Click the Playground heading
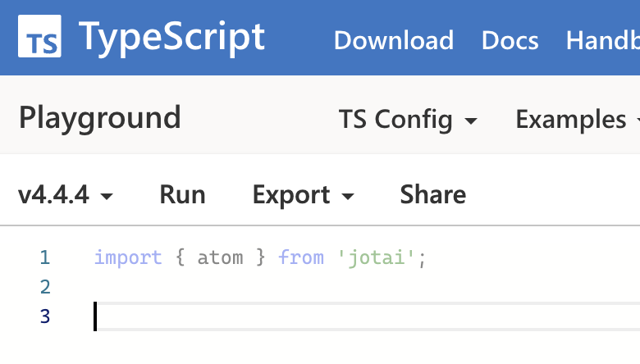The image size is (640, 364). coord(100,118)
